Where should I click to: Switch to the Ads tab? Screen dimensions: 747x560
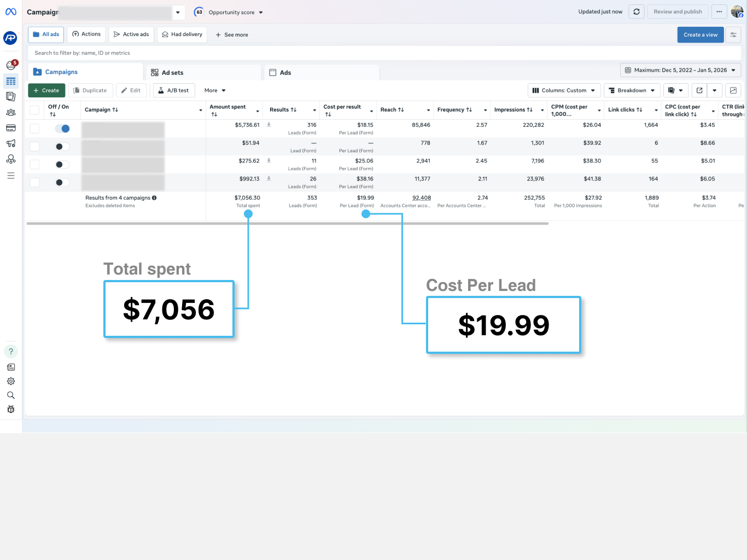[x=285, y=73]
